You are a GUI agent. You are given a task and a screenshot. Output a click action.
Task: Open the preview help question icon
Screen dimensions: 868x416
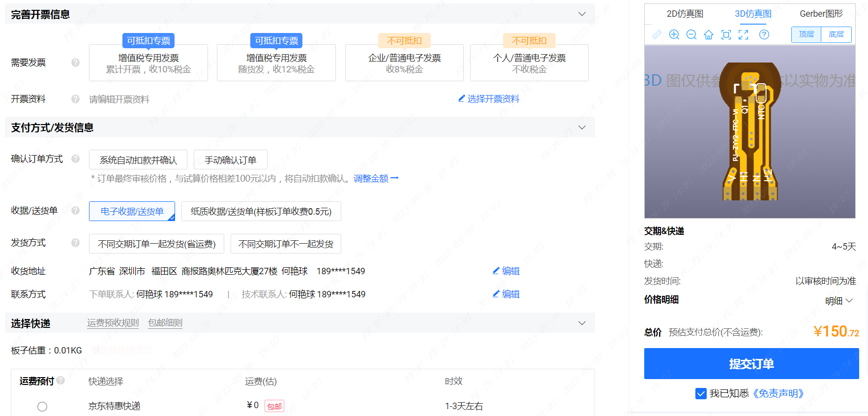(764, 34)
